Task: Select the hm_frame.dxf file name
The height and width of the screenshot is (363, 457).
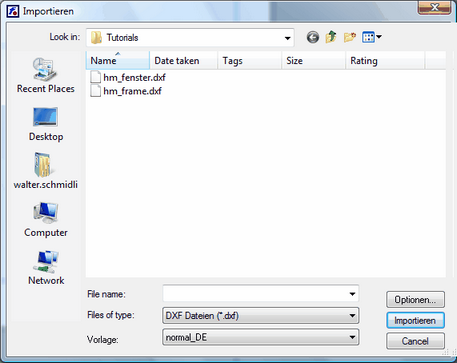Action: click(132, 91)
